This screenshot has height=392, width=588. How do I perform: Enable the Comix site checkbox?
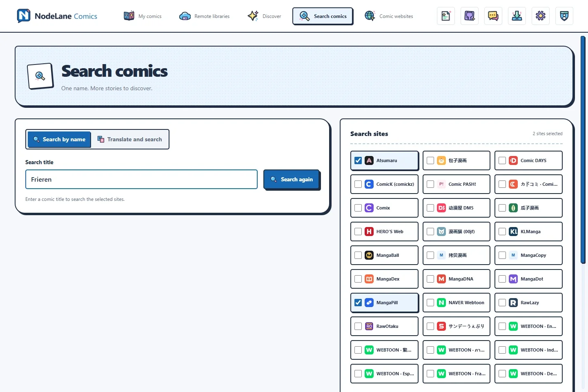(358, 208)
